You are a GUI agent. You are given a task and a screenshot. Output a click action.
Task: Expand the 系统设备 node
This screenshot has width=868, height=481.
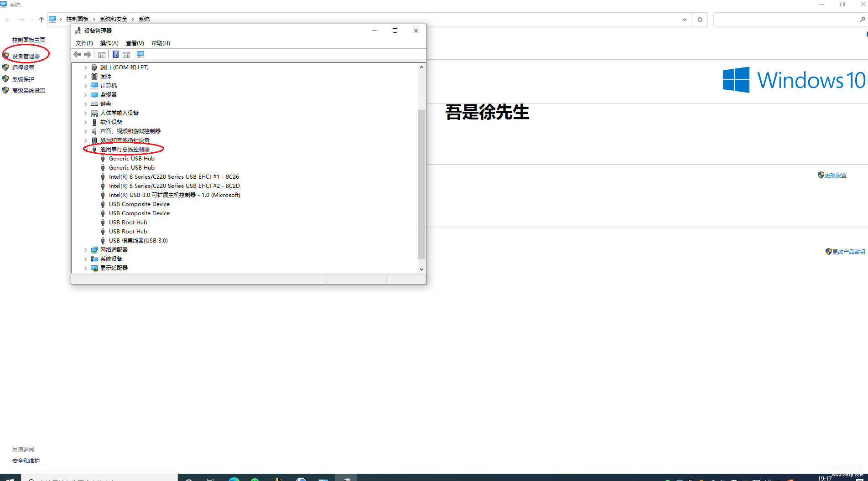pyautogui.click(x=85, y=259)
